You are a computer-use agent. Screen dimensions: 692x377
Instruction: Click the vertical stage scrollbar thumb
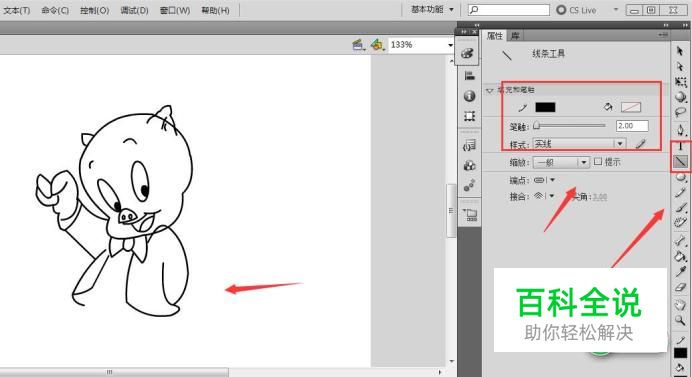[451, 210]
